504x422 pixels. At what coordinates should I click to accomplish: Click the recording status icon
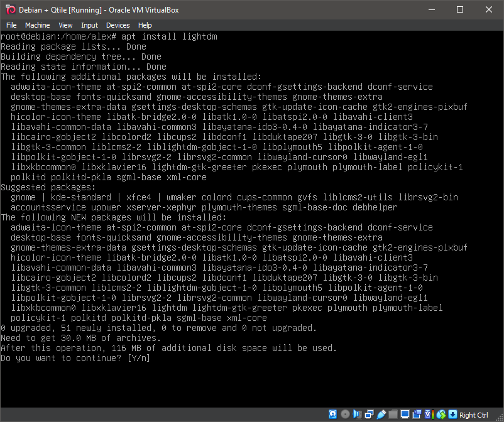pos(417,414)
